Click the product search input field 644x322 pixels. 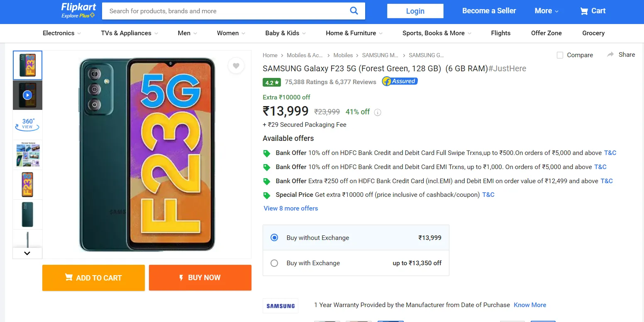pyautogui.click(x=224, y=11)
